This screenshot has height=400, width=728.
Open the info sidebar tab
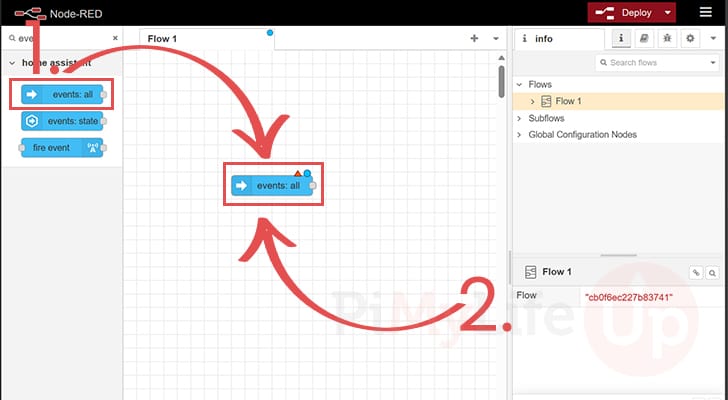tap(559, 39)
